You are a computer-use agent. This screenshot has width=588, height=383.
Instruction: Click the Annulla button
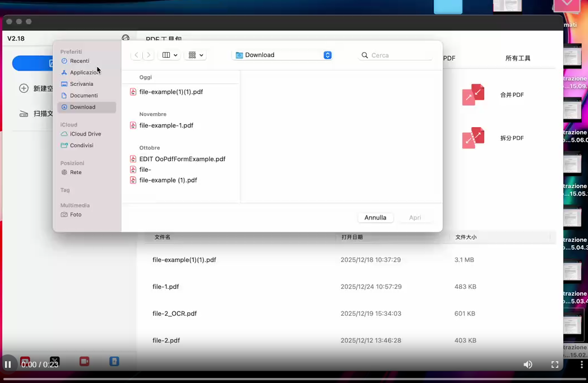point(376,217)
